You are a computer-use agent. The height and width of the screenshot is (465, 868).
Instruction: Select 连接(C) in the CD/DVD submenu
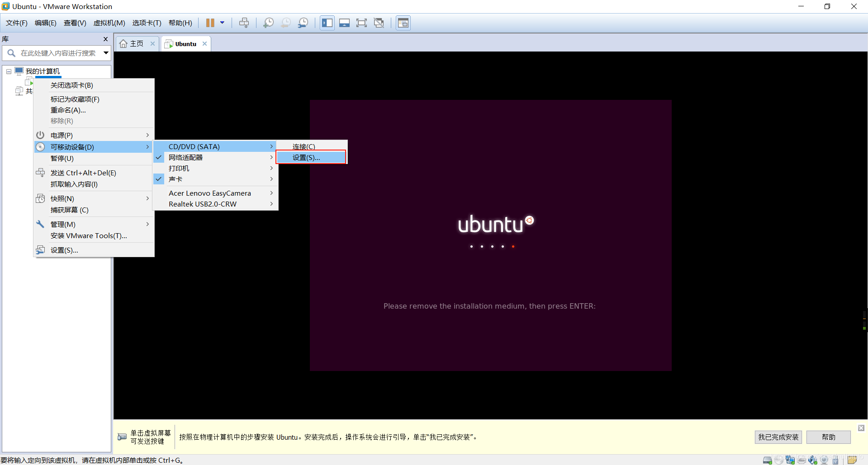point(311,146)
